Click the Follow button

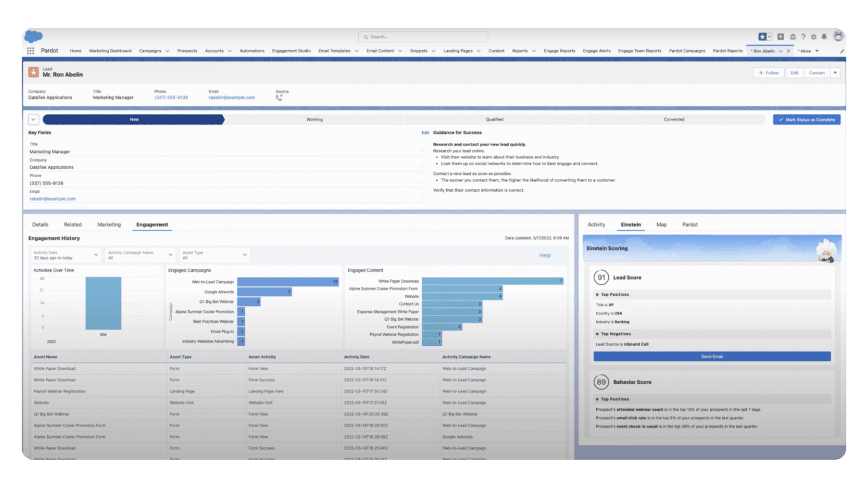[x=769, y=73]
